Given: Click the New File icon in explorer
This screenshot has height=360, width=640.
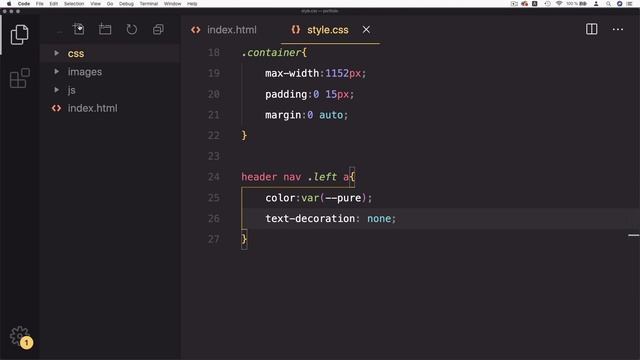Looking at the screenshot, I should tap(78, 29).
